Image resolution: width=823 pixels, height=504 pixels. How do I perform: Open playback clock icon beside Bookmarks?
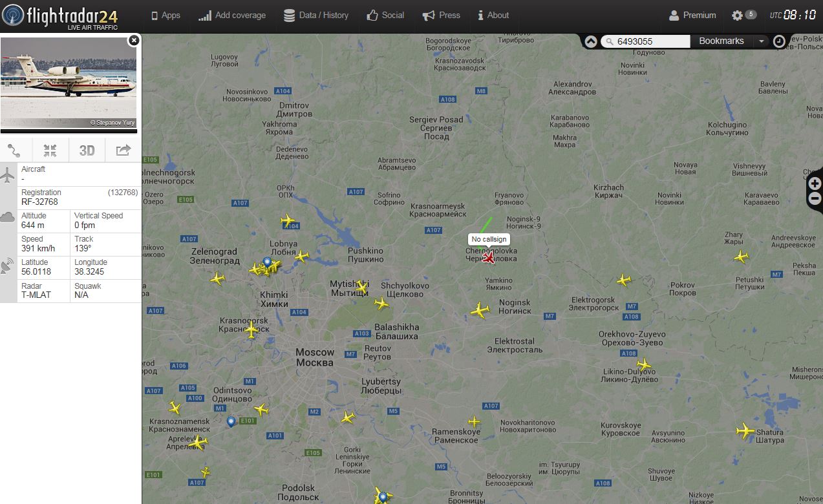(779, 41)
